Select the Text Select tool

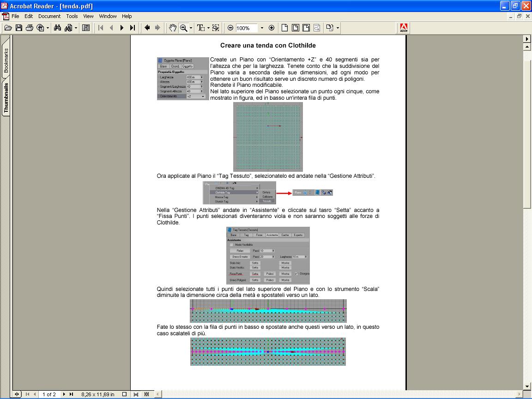pyautogui.click(x=201, y=28)
